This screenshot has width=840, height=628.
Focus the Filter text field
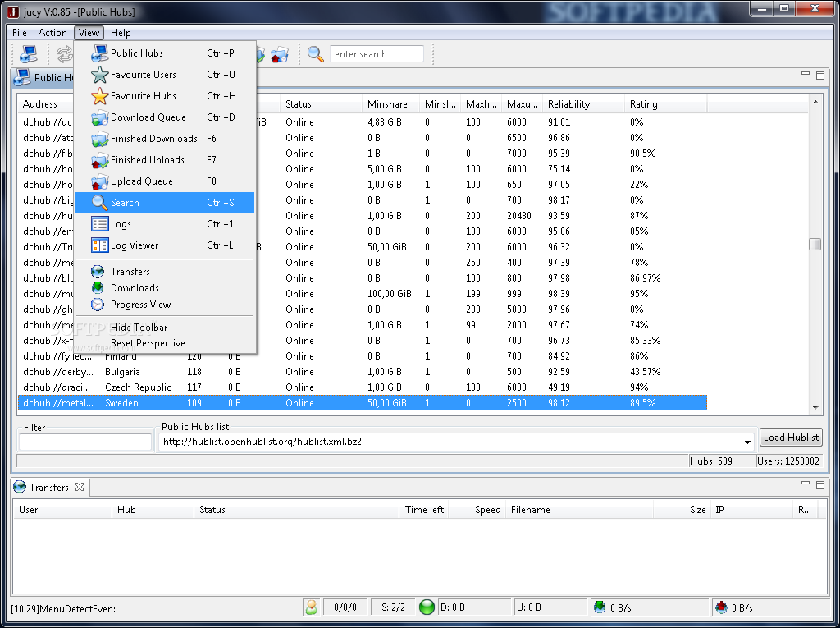(x=85, y=442)
